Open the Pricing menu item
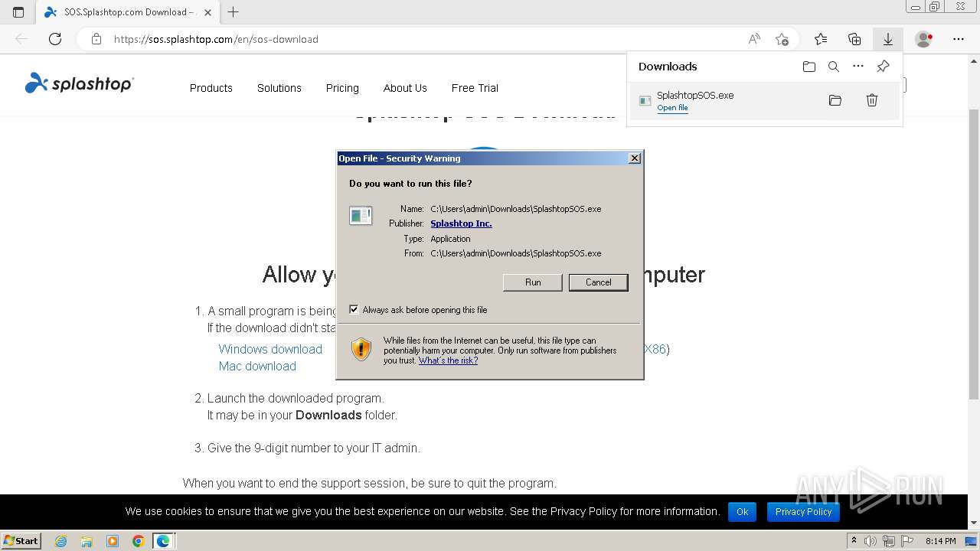Viewport: 980px width, 551px height. (x=342, y=88)
